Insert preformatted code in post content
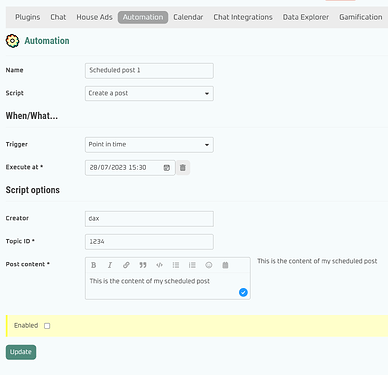Image resolution: width=388 pixels, height=375 pixels. [159, 265]
